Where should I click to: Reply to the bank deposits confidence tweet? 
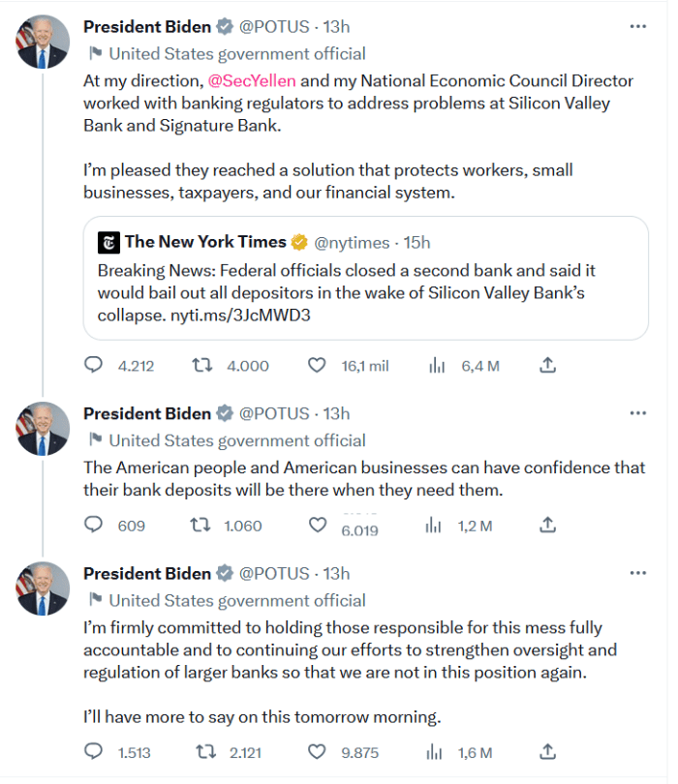click(x=94, y=526)
